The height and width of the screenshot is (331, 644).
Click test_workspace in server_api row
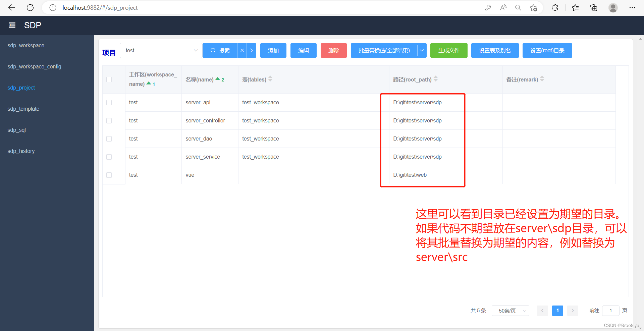click(x=261, y=102)
